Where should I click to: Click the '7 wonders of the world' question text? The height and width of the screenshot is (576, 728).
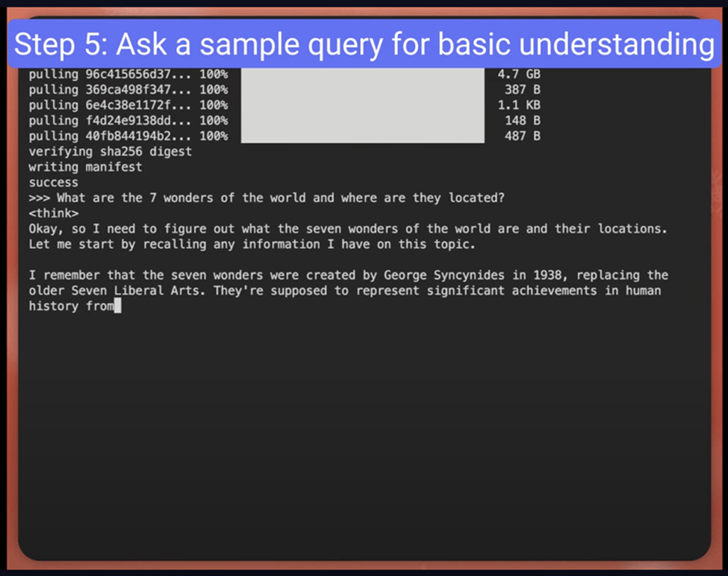(227, 198)
